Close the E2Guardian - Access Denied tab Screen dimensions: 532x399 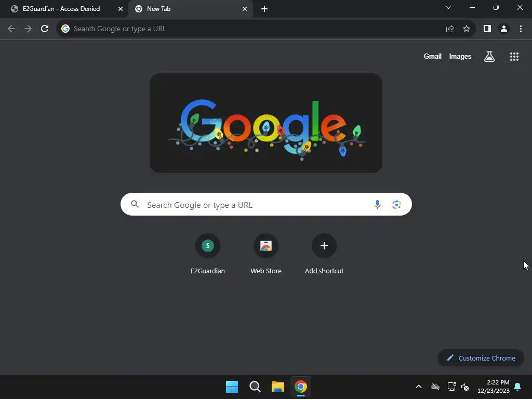click(x=121, y=9)
